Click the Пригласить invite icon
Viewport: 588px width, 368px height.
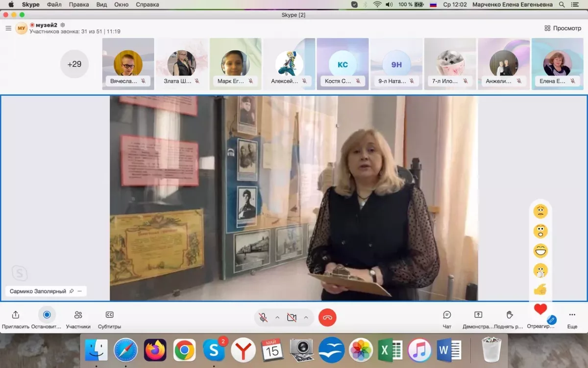pyautogui.click(x=16, y=315)
